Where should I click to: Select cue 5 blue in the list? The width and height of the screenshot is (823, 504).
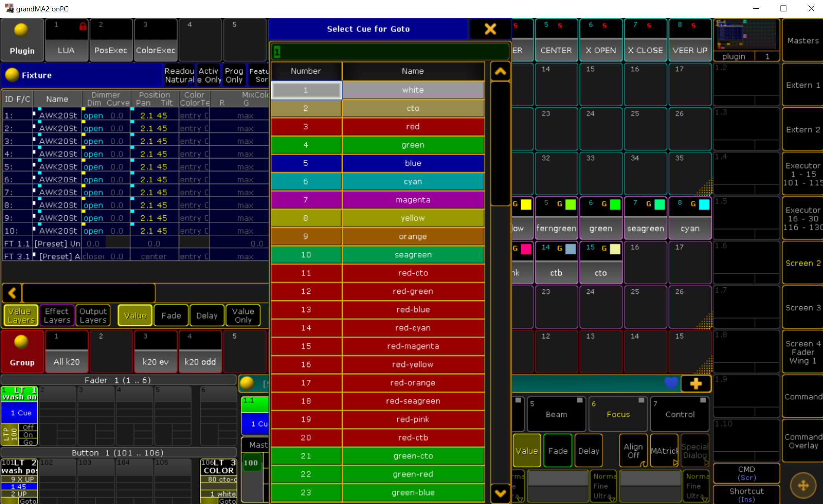point(378,163)
